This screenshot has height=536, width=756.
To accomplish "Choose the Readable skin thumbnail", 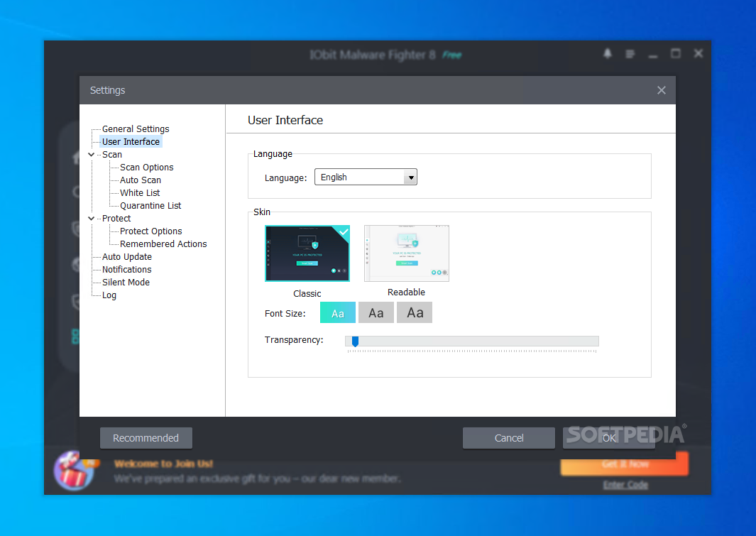I will [407, 253].
